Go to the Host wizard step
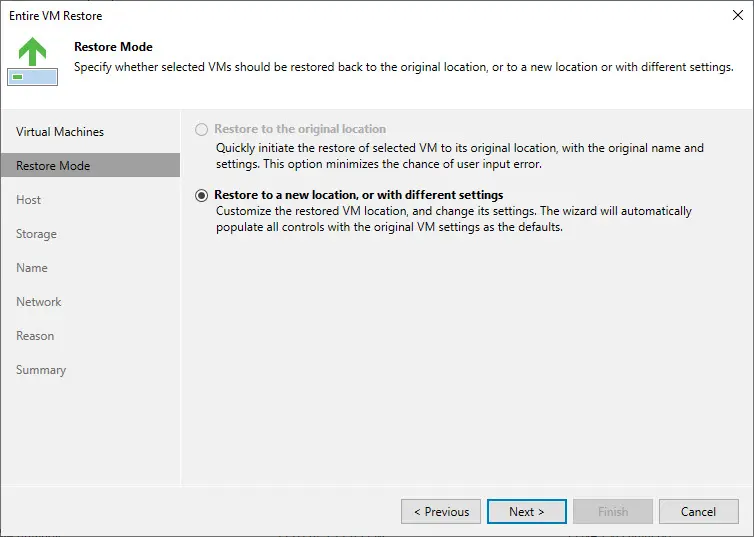Viewport: 754px width, 537px height. point(29,200)
